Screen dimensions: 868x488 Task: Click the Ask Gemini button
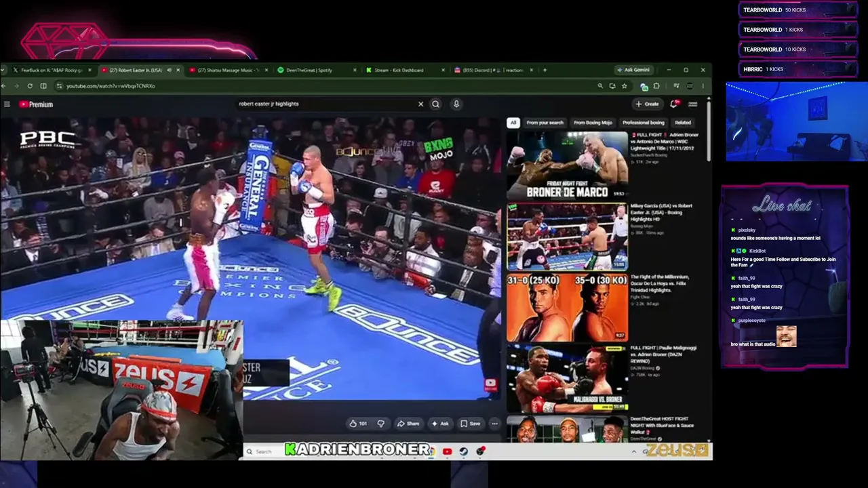[x=633, y=70]
